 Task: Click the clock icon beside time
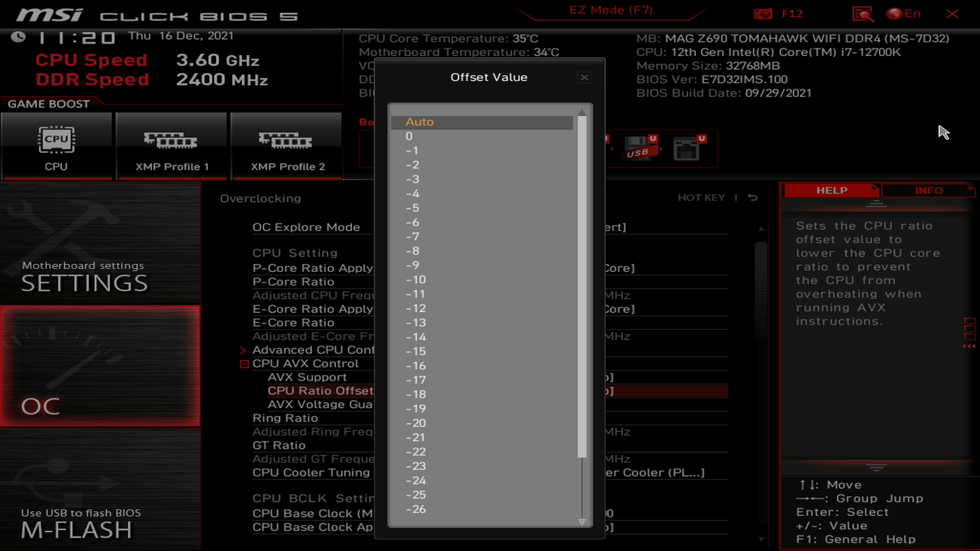pyautogui.click(x=18, y=37)
